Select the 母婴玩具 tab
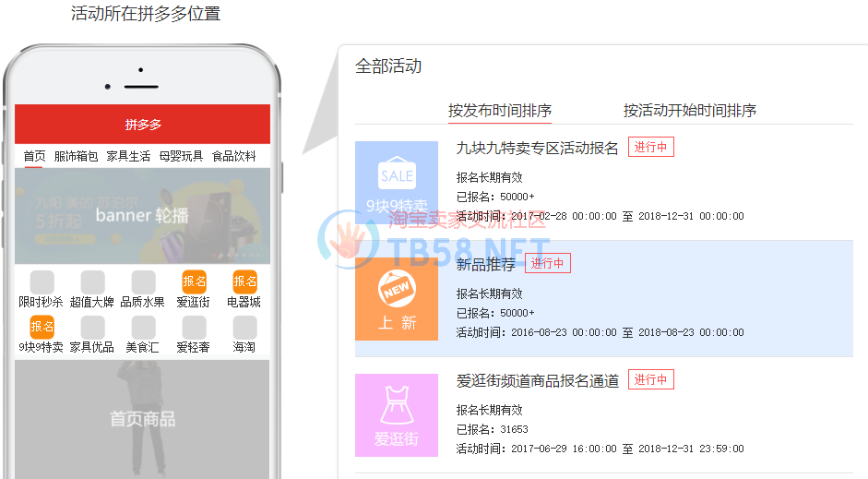 coord(181,156)
